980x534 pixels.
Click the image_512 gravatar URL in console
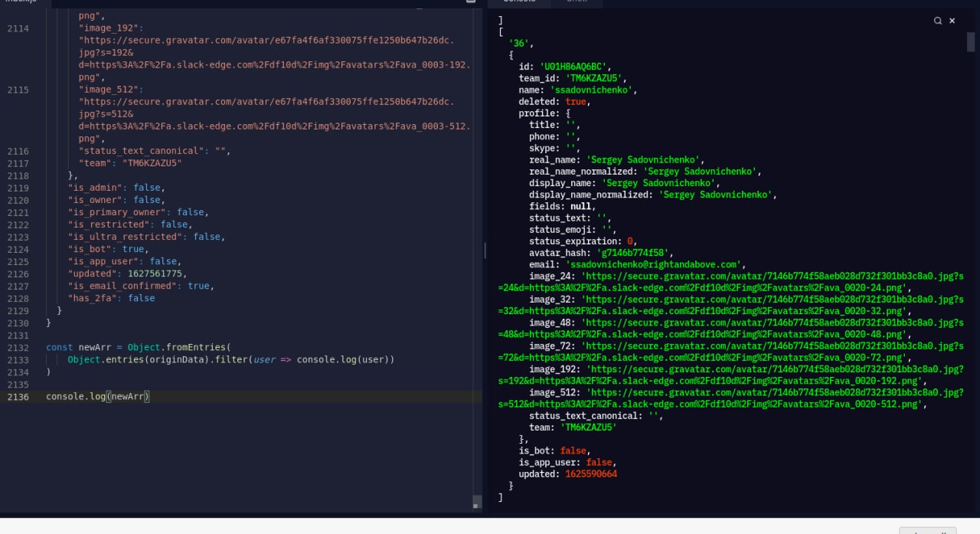pyautogui.click(x=730, y=398)
